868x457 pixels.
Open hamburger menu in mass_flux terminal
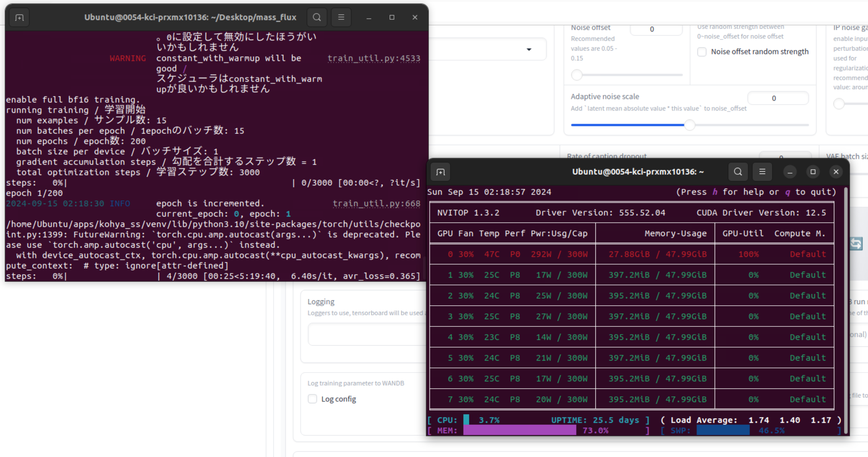[341, 17]
